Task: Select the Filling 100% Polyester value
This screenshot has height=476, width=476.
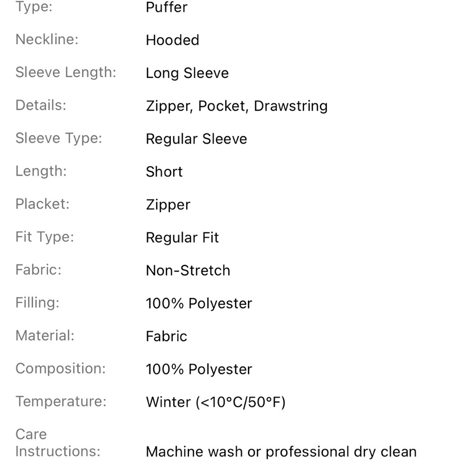Action: 199,304
